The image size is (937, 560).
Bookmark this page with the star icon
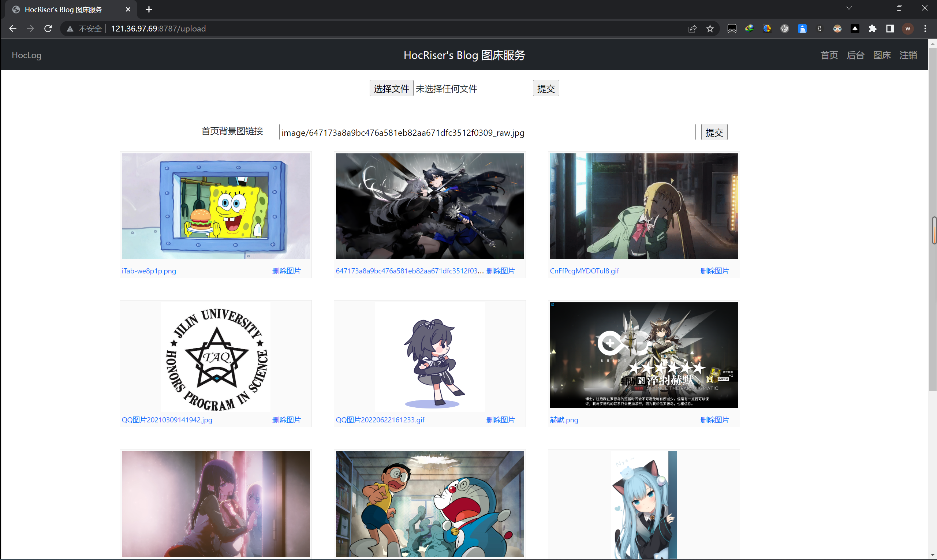710,29
